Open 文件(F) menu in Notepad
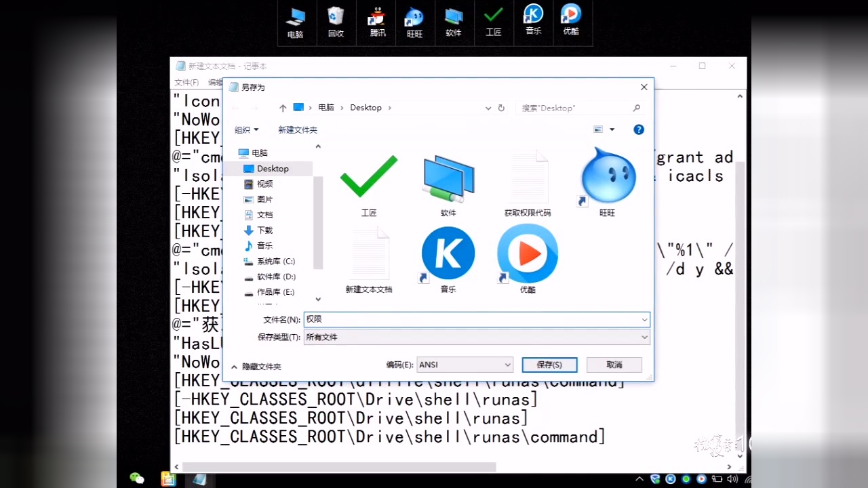Screen dimensions: 868x488 click(x=186, y=82)
